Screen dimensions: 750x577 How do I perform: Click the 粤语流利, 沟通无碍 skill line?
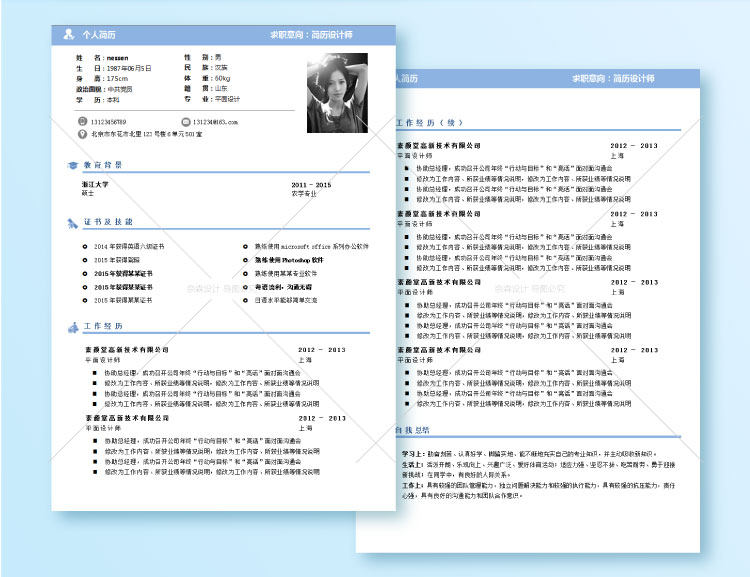point(283,287)
